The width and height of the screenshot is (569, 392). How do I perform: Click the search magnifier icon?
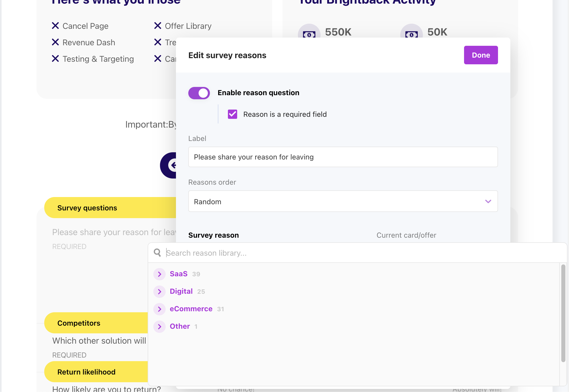point(157,253)
